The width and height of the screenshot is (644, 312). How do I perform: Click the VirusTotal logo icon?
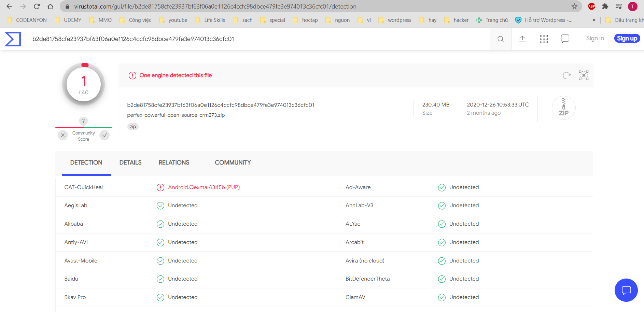[13, 39]
